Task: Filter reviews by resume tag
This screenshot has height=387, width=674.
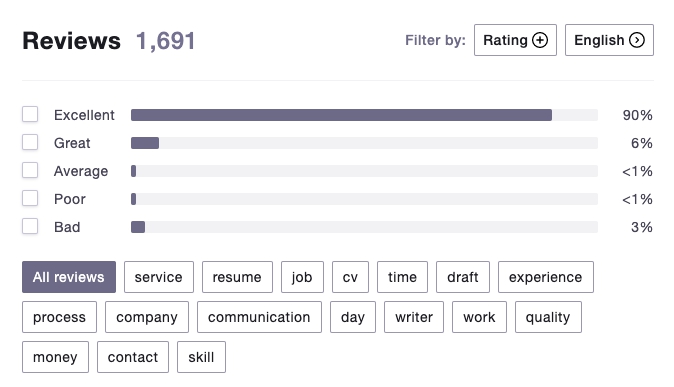Action: (237, 277)
